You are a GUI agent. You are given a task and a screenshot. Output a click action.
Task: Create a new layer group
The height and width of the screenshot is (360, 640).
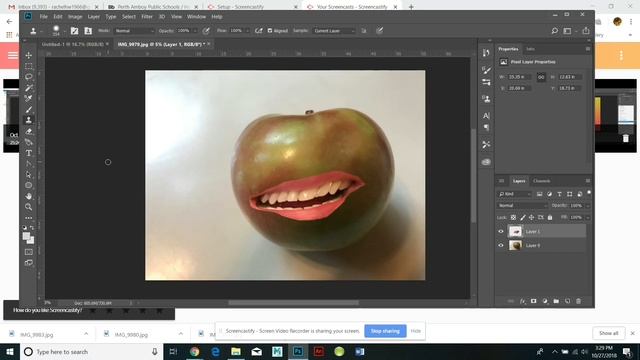click(x=556, y=301)
